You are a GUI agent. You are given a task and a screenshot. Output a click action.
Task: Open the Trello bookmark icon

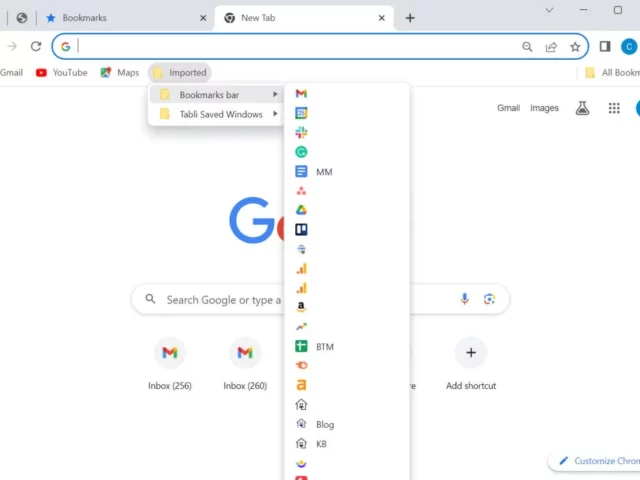(301, 229)
